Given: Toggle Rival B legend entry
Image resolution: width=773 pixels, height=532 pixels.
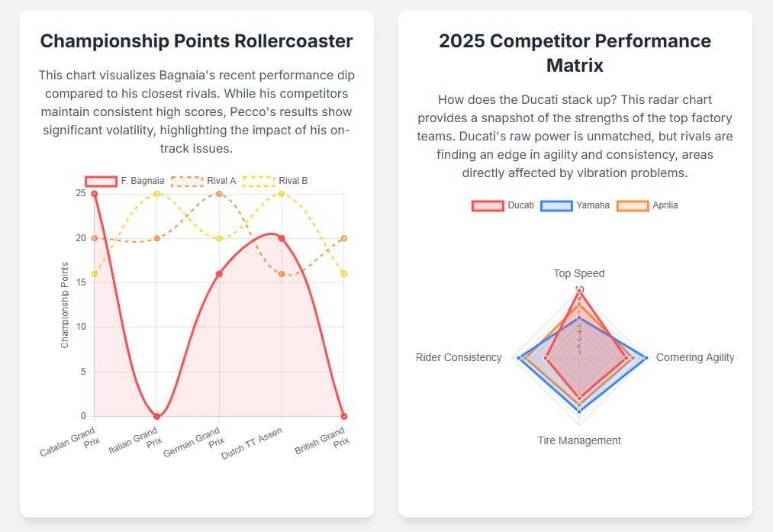Looking at the screenshot, I should (x=259, y=181).
